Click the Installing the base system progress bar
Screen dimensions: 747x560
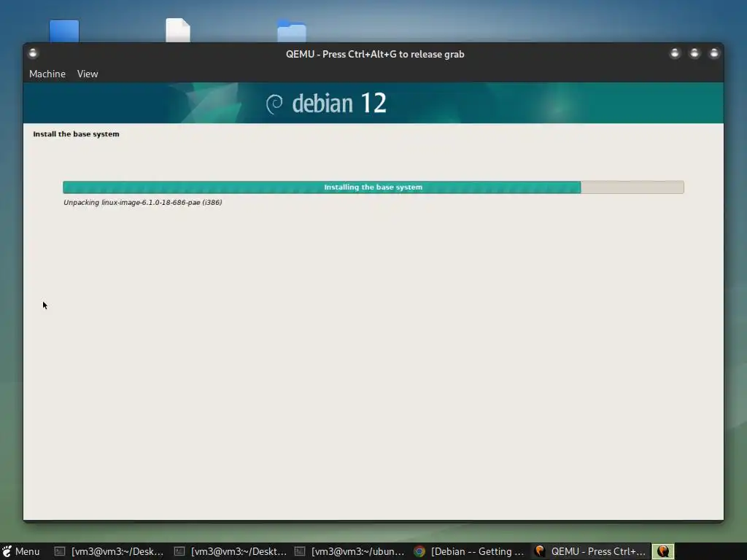coord(373,187)
